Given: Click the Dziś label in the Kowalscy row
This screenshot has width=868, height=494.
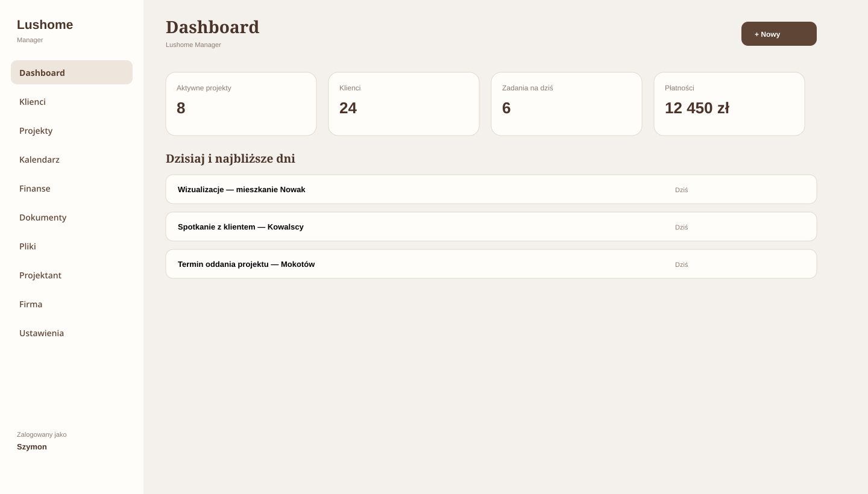Looking at the screenshot, I should click(681, 227).
